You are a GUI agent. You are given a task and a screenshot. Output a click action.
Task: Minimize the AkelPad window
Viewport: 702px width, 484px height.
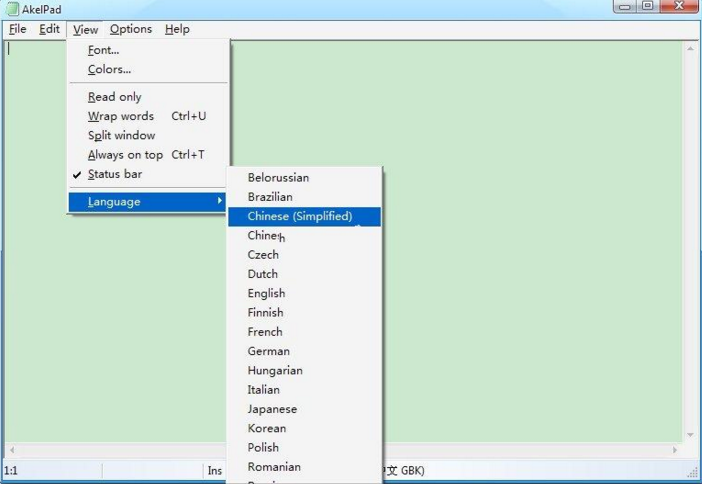click(625, 6)
